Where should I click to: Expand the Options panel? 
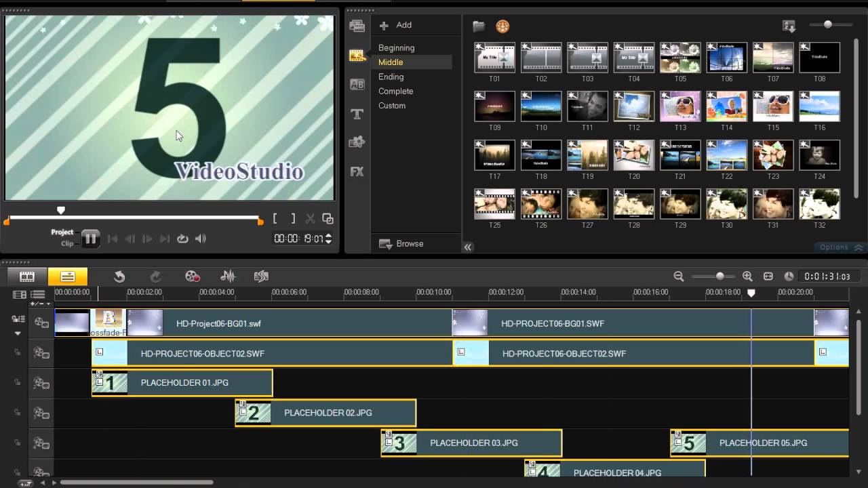pos(840,247)
